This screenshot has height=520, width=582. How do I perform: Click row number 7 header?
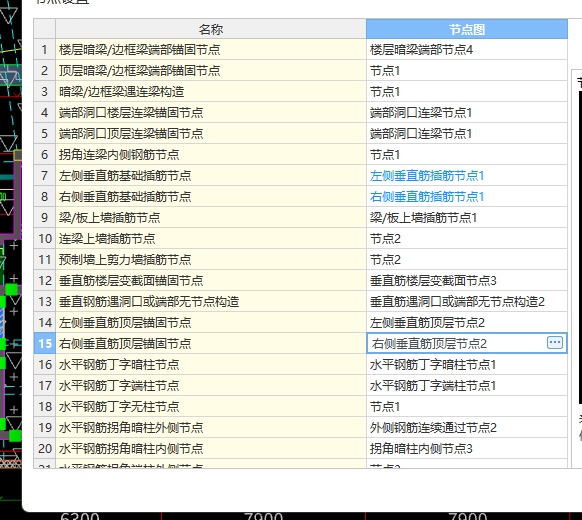(x=45, y=176)
